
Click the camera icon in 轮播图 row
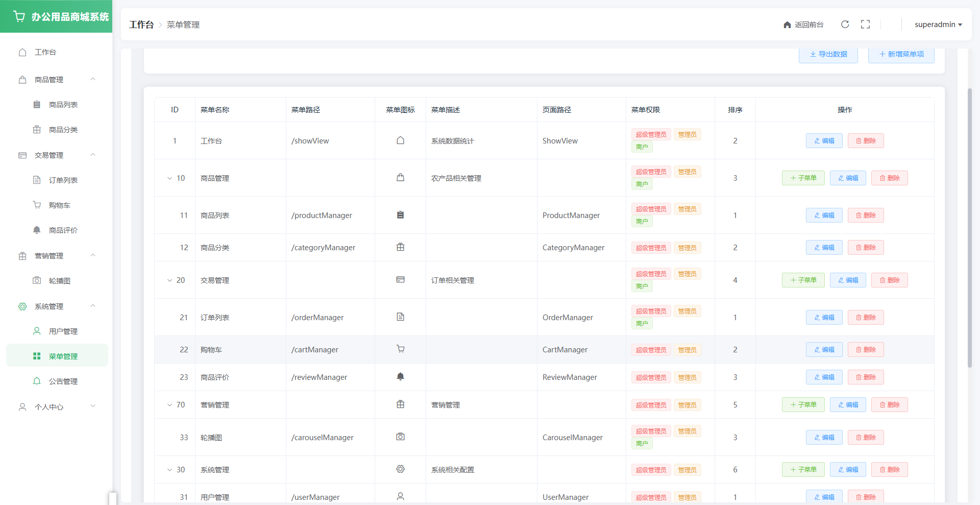click(400, 437)
